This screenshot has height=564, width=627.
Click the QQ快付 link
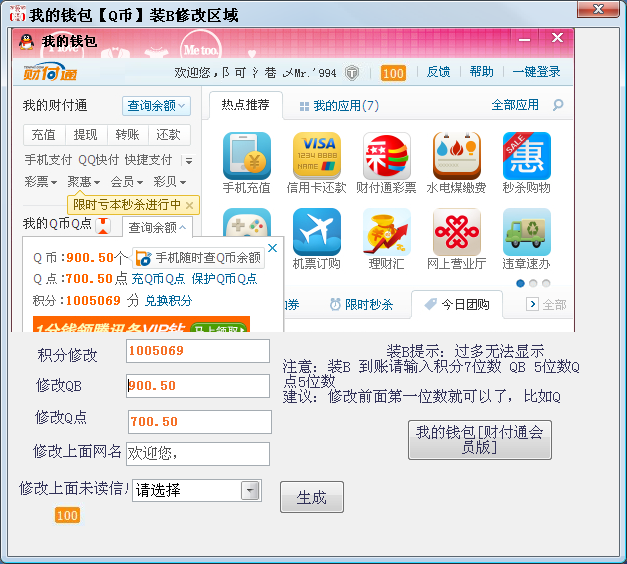pyautogui.click(x=99, y=160)
